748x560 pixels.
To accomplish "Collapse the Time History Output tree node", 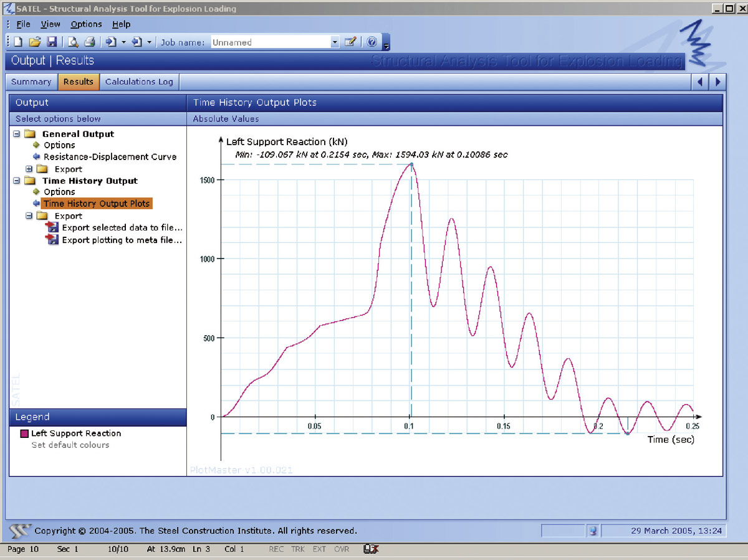I will pyautogui.click(x=17, y=181).
